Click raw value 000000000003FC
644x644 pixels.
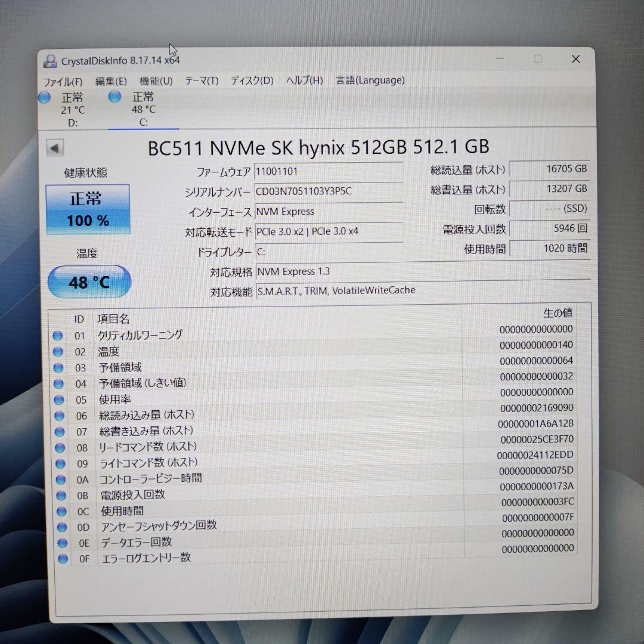[x=538, y=502]
